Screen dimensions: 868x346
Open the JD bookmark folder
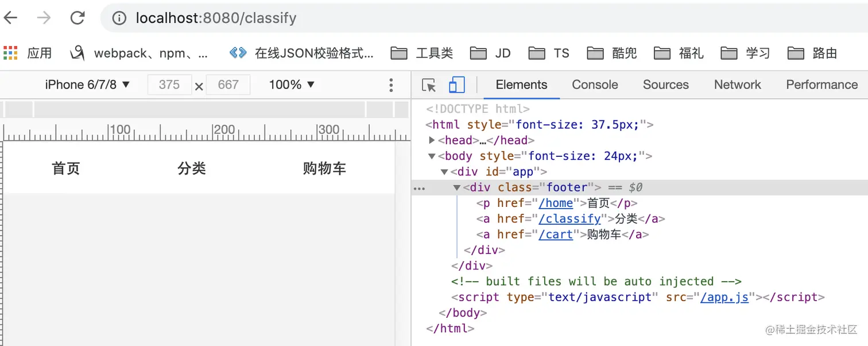pyautogui.click(x=490, y=53)
